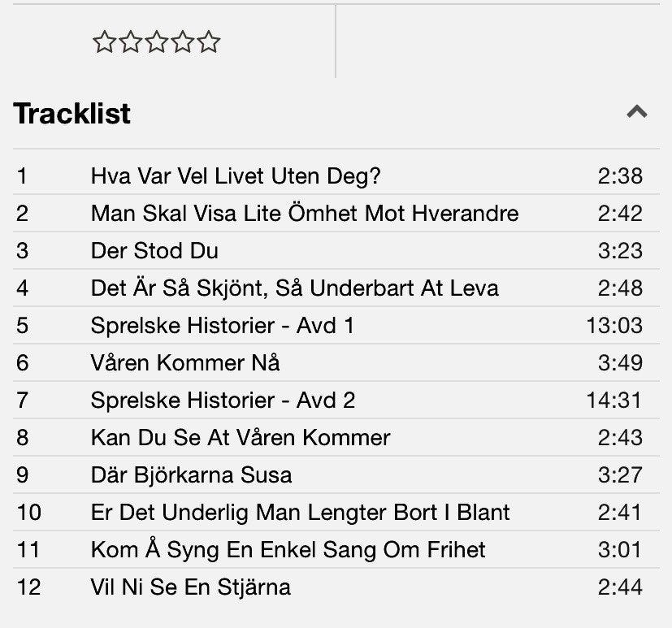Choose track Det Är Så Skjönt, Så Underbart
The height and width of the screenshot is (628, 672).
336,288
